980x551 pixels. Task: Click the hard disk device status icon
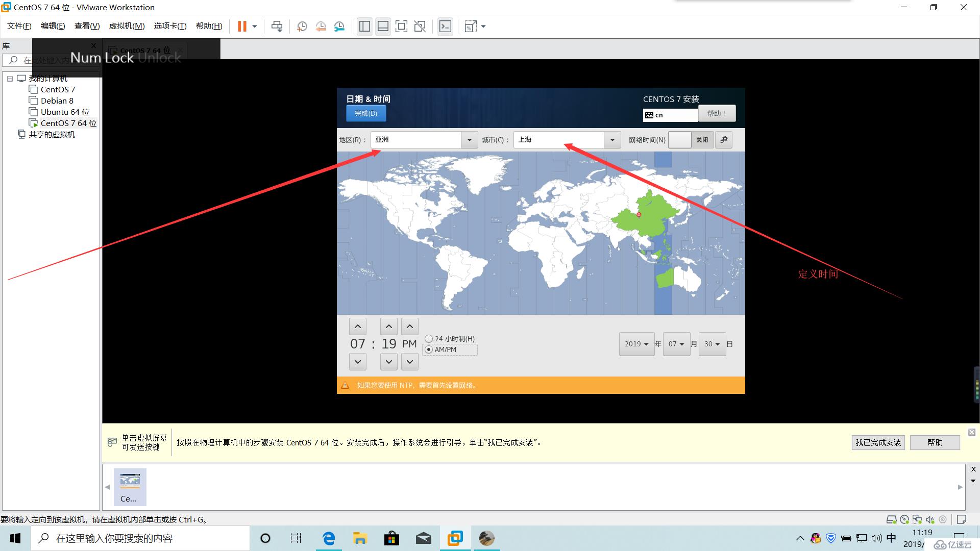tap(891, 519)
